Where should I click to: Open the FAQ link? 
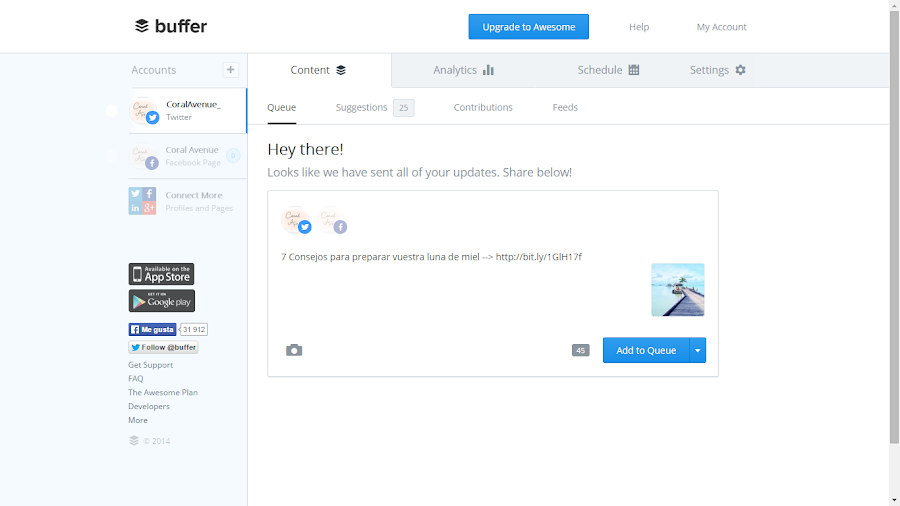(x=135, y=379)
